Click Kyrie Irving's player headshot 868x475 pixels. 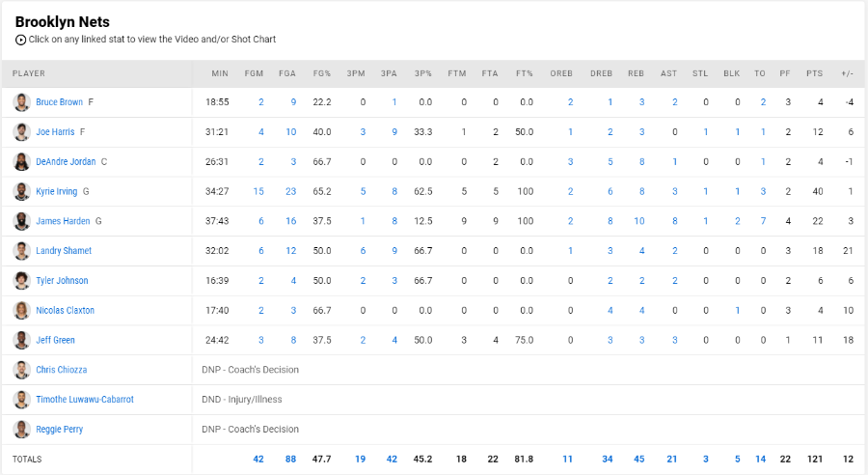(21, 191)
